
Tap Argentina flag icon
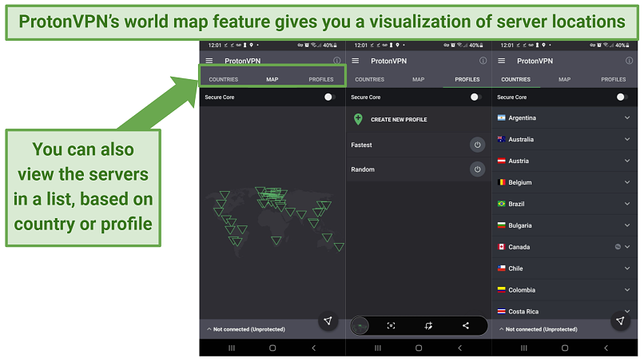502,118
